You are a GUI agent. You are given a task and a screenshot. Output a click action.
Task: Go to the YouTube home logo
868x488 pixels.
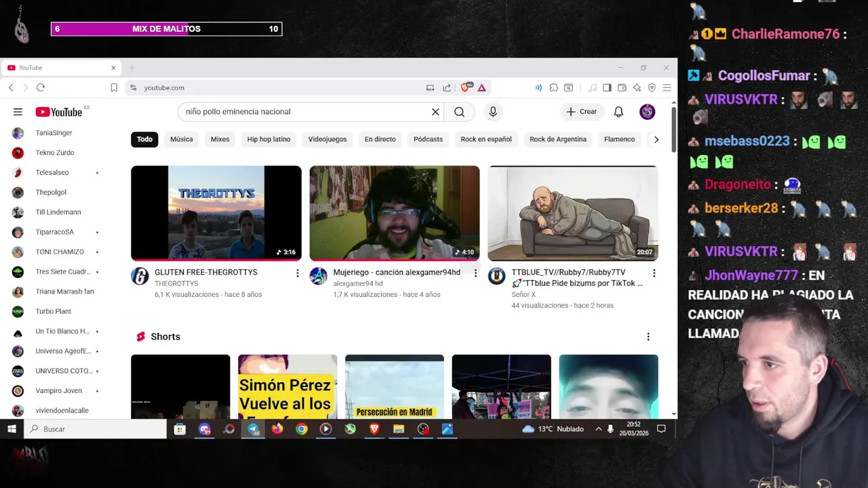point(59,112)
